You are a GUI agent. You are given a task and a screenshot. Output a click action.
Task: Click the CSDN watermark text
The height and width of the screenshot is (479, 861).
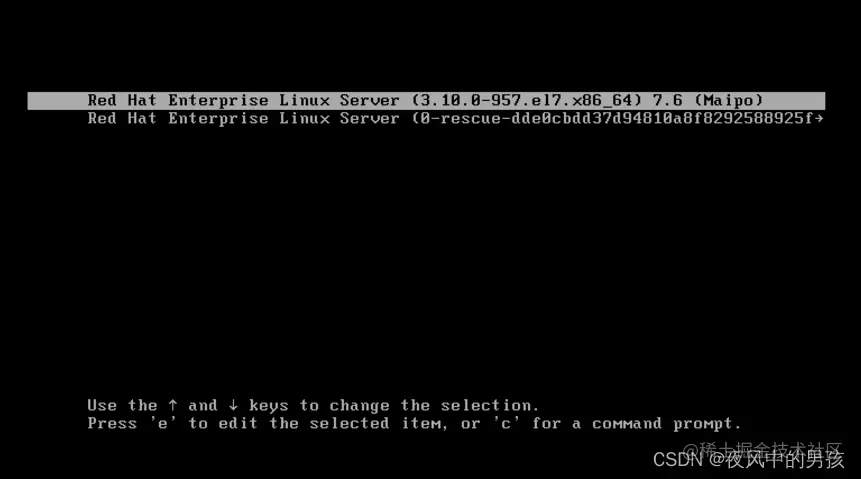coord(748,460)
